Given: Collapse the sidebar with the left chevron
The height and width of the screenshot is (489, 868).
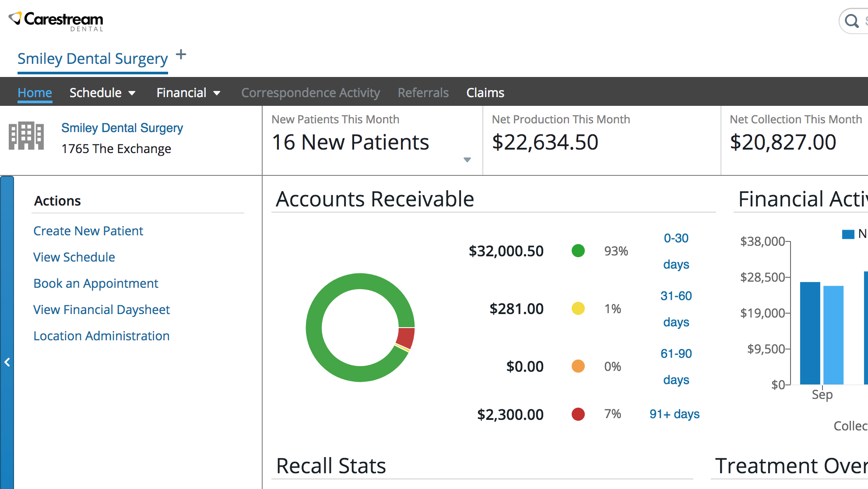Looking at the screenshot, I should pos(7,362).
